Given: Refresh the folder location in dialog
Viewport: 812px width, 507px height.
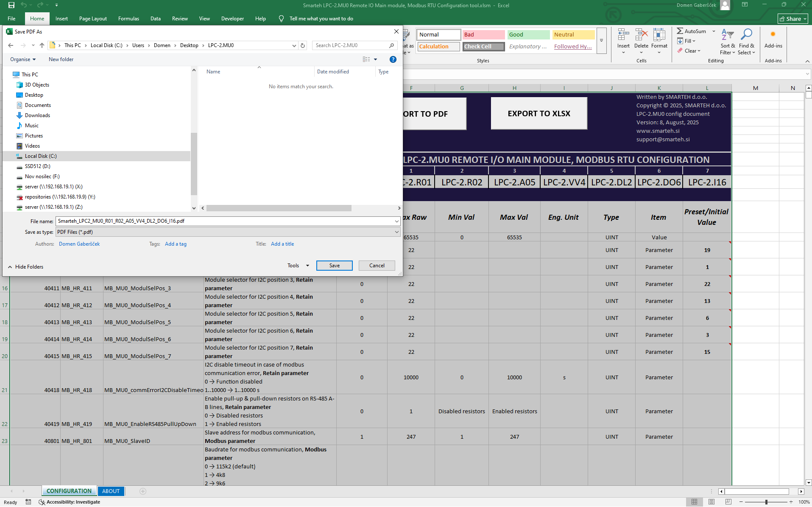Looking at the screenshot, I should pyautogui.click(x=303, y=45).
